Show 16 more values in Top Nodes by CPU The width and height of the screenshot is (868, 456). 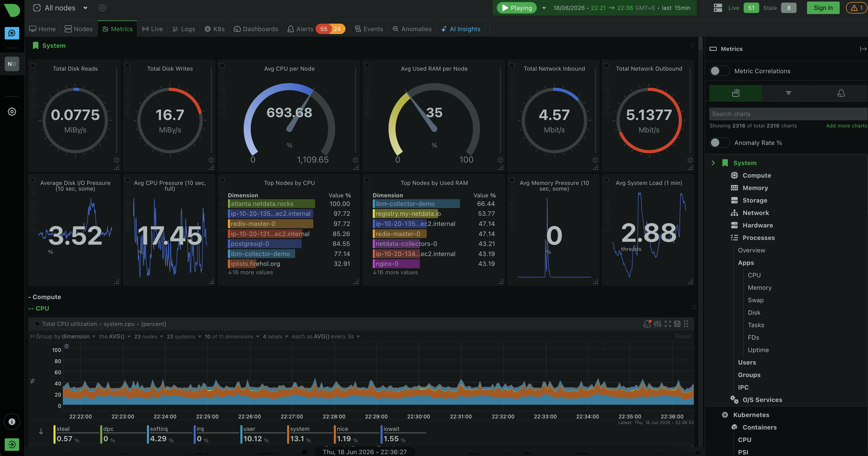tap(250, 272)
